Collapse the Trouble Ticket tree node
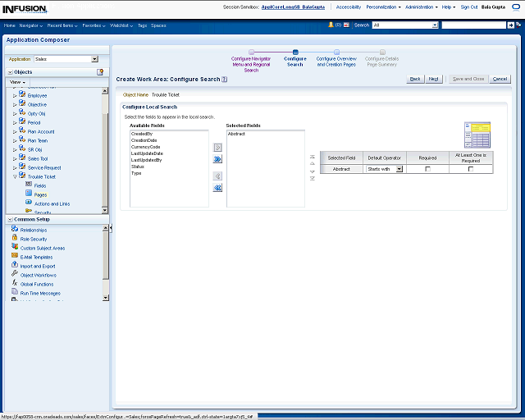The width and height of the screenshot is (525, 420). coord(14,176)
